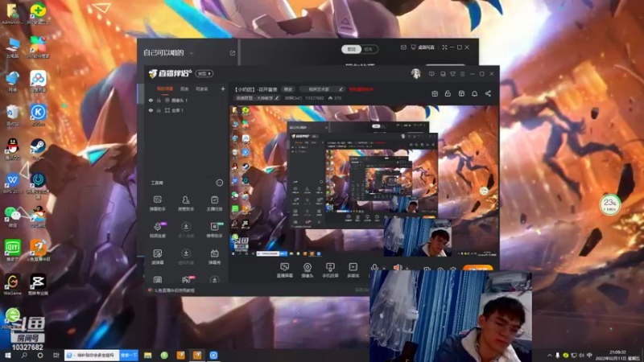Open the 弹幕助手 tool in the toolbox
The image size is (644, 362).
157,204
